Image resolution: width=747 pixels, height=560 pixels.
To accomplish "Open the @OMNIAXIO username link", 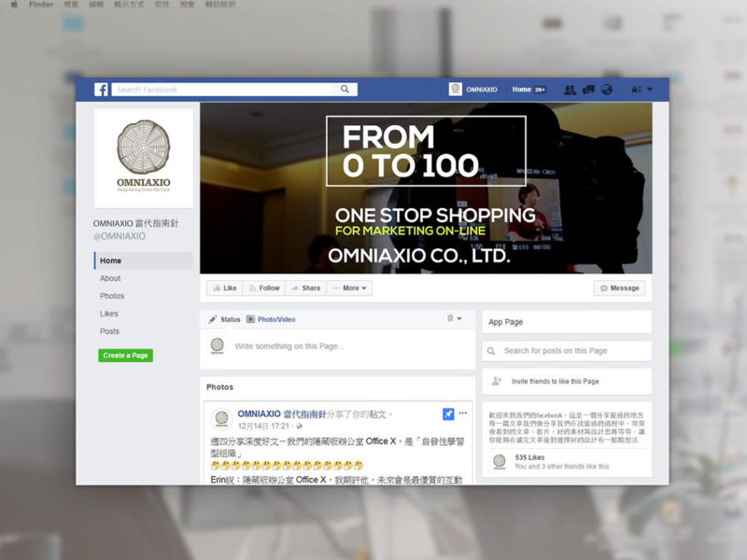I will tap(120, 236).
